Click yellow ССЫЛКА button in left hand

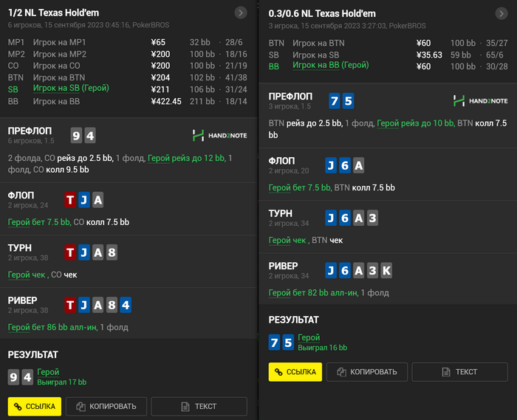pyautogui.click(x=35, y=406)
